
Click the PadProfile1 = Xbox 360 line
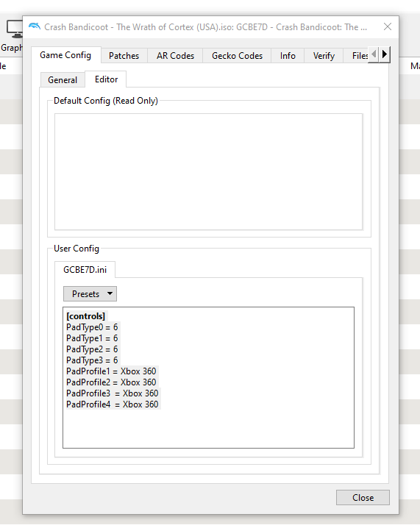pyautogui.click(x=111, y=371)
